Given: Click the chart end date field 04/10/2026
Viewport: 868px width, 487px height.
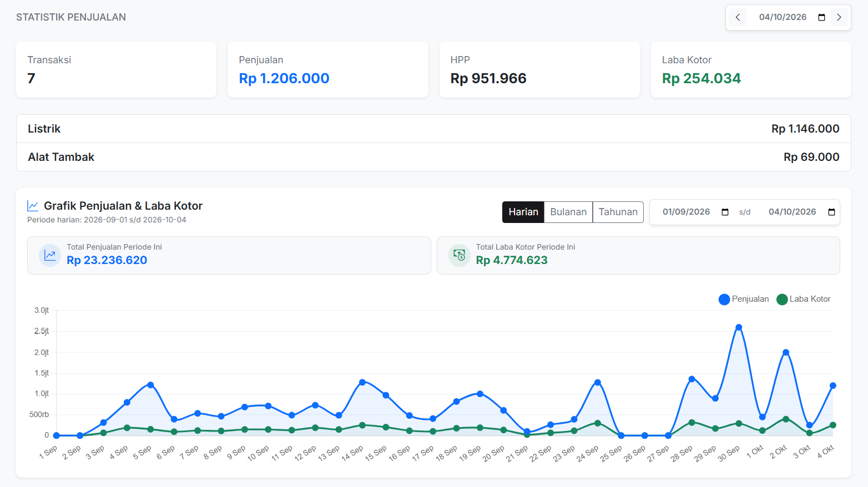Looking at the screenshot, I should click(792, 212).
